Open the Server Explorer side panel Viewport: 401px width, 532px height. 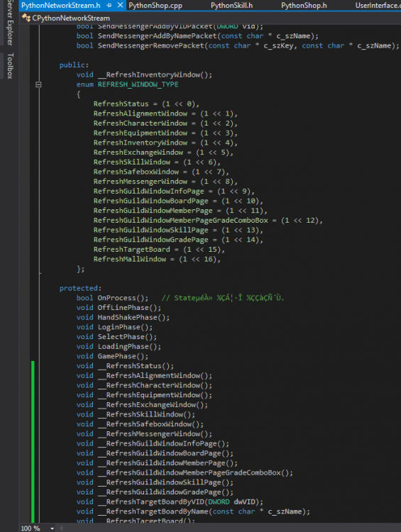tap(9, 23)
